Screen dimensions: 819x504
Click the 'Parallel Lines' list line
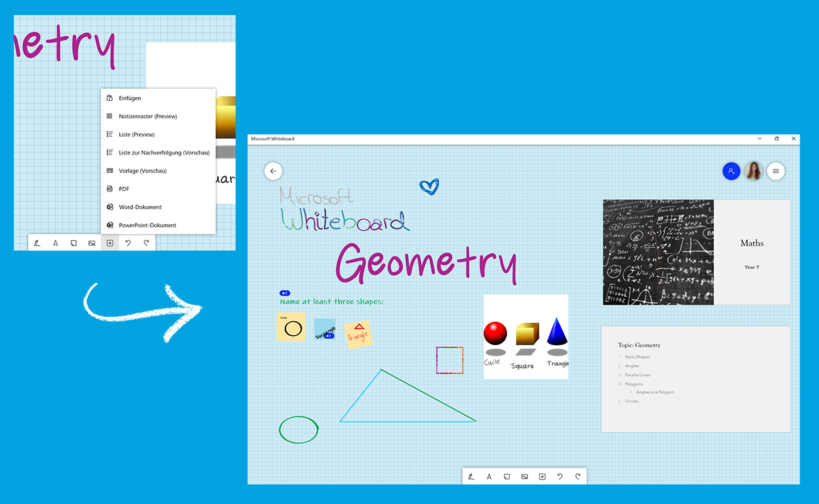pyautogui.click(x=637, y=375)
